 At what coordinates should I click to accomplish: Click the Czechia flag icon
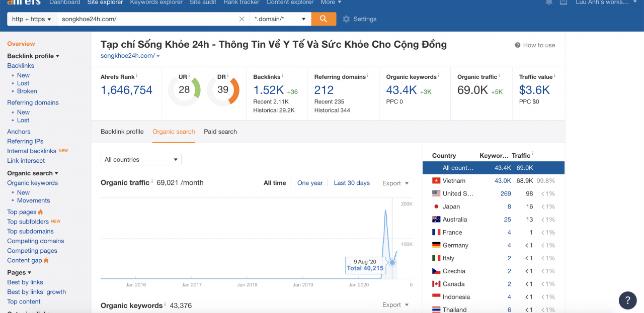coord(436,271)
